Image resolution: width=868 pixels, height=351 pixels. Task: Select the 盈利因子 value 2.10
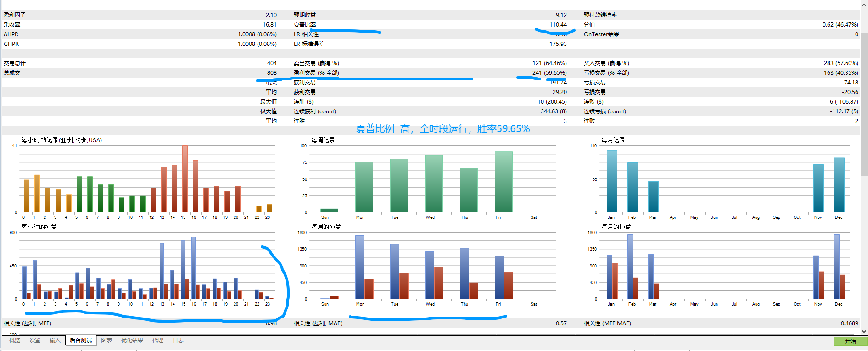(x=271, y=15)
